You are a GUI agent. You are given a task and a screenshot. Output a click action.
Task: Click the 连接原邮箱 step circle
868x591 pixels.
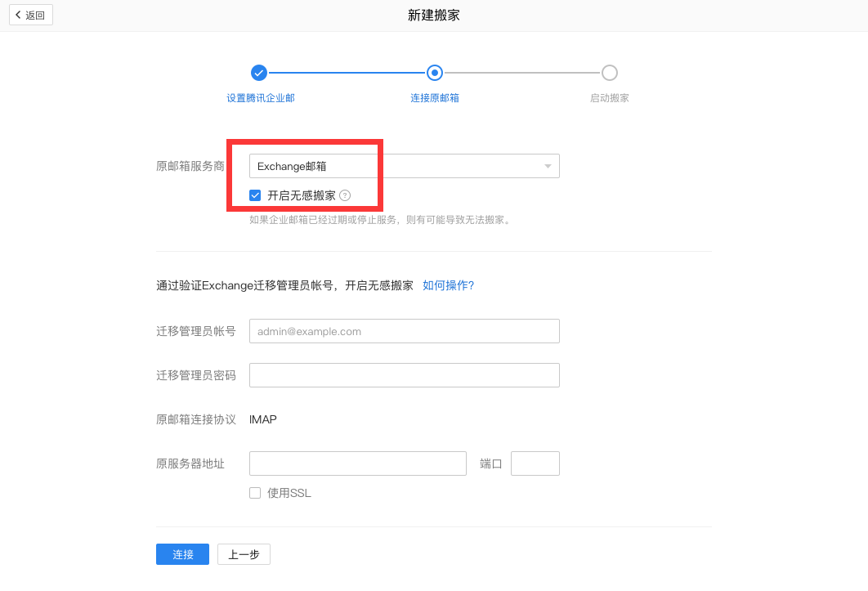[x=435, y=73]
